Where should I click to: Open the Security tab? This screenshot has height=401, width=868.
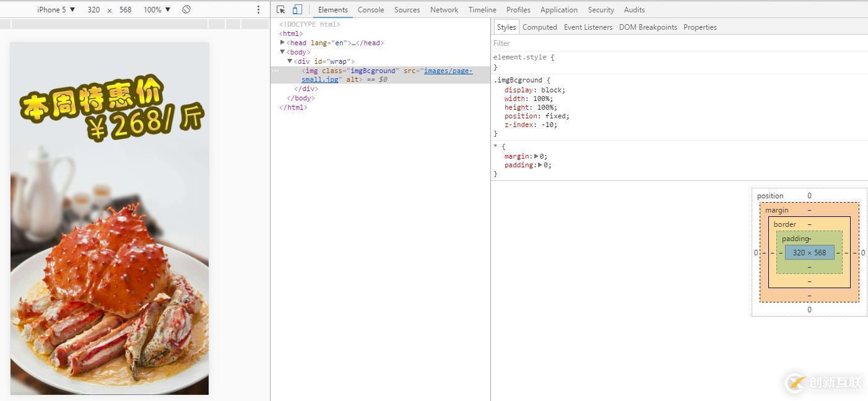click(601, 9)
